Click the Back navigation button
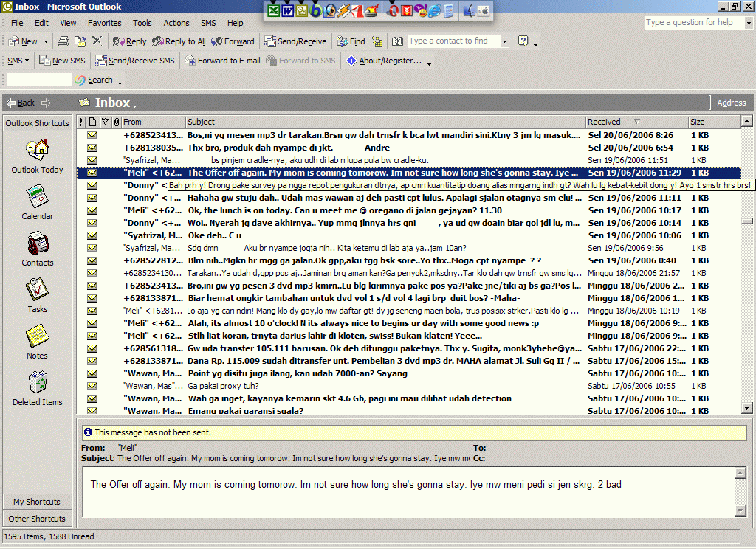This screenshot has height=549, width=756. [x=20, y=103]
